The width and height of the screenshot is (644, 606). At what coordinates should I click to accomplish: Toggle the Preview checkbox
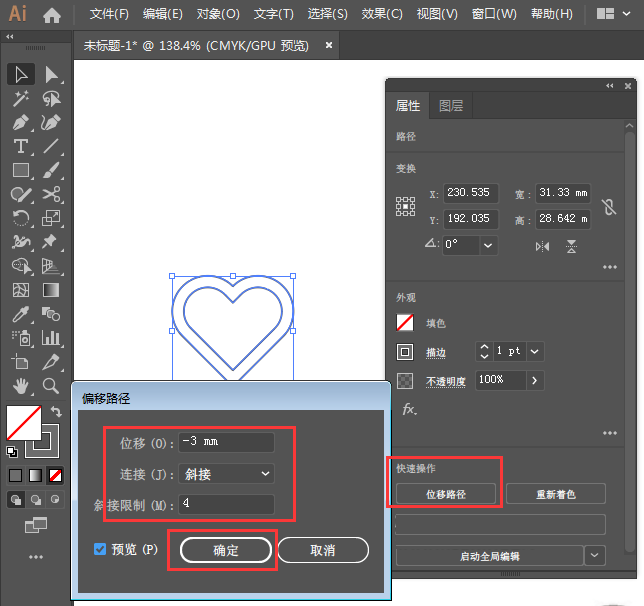(x=100, y=549)
